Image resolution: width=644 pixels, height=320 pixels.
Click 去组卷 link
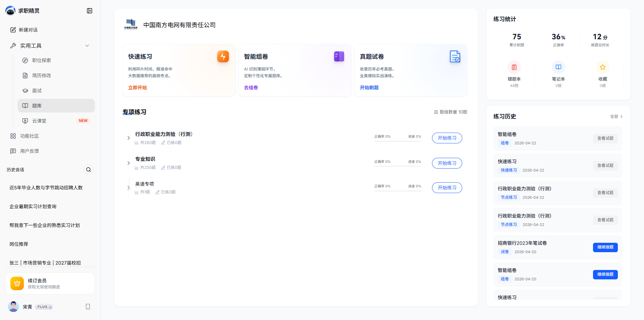pos(251,88)
